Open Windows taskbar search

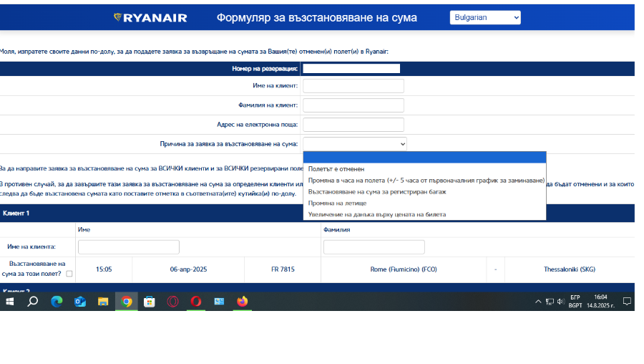point(32,302)
